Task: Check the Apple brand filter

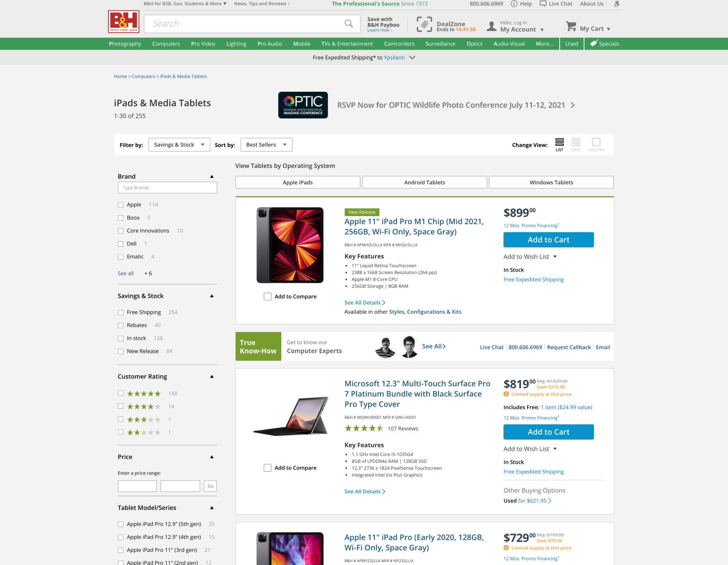Action: pyautogui.click(x=121, y=205)
